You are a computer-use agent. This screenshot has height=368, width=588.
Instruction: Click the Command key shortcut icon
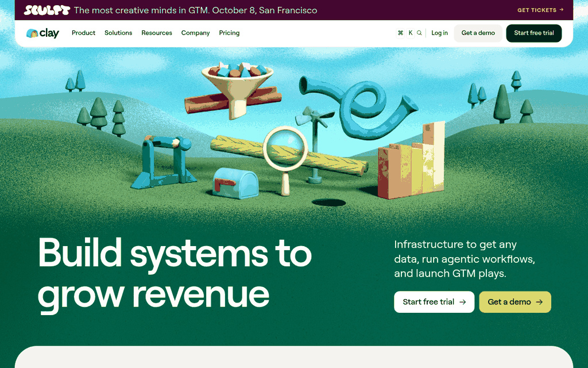(x=400, y=33)
